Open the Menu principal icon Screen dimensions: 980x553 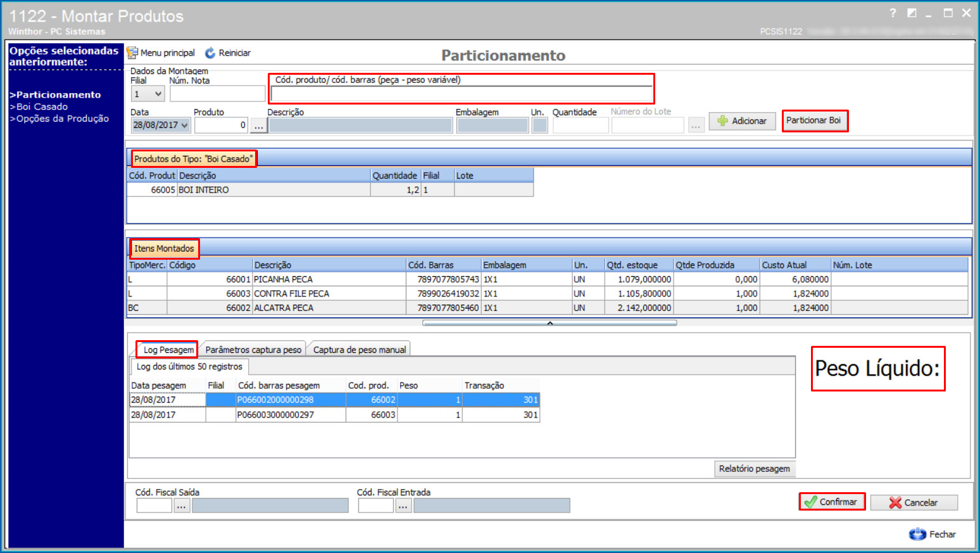[x=132, y=53]
